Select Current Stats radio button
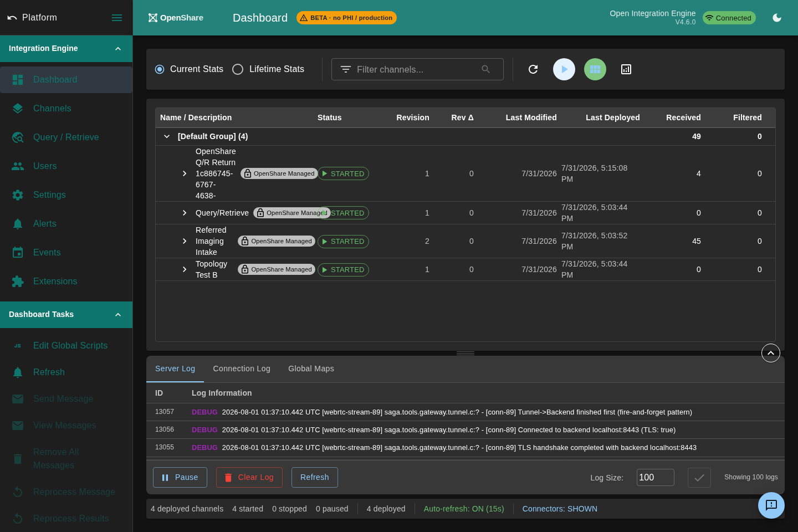 point(160,69)
